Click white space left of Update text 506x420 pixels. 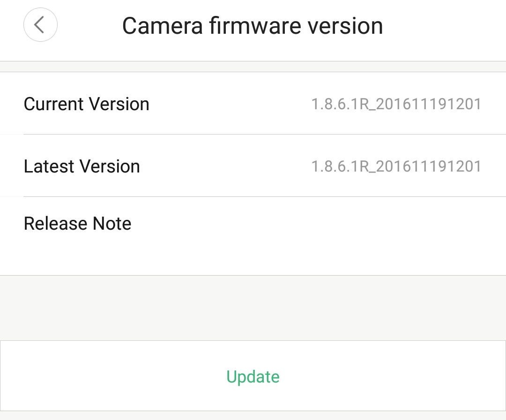(x=112, y=376)
